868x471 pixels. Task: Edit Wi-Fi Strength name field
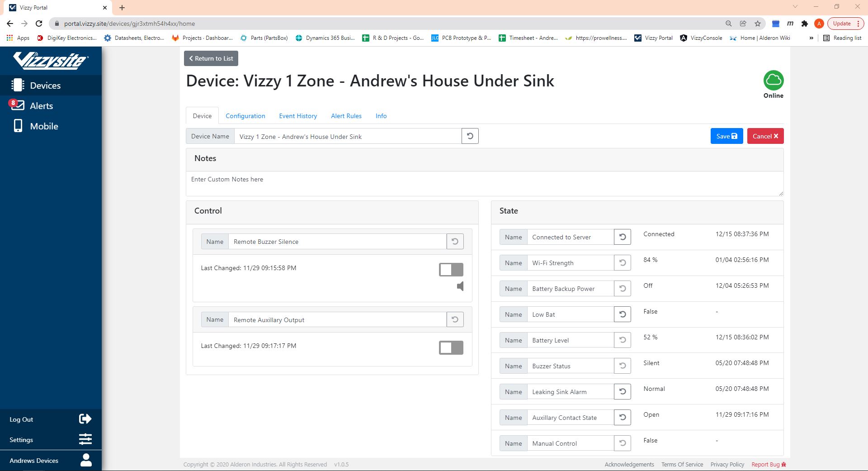571,263
